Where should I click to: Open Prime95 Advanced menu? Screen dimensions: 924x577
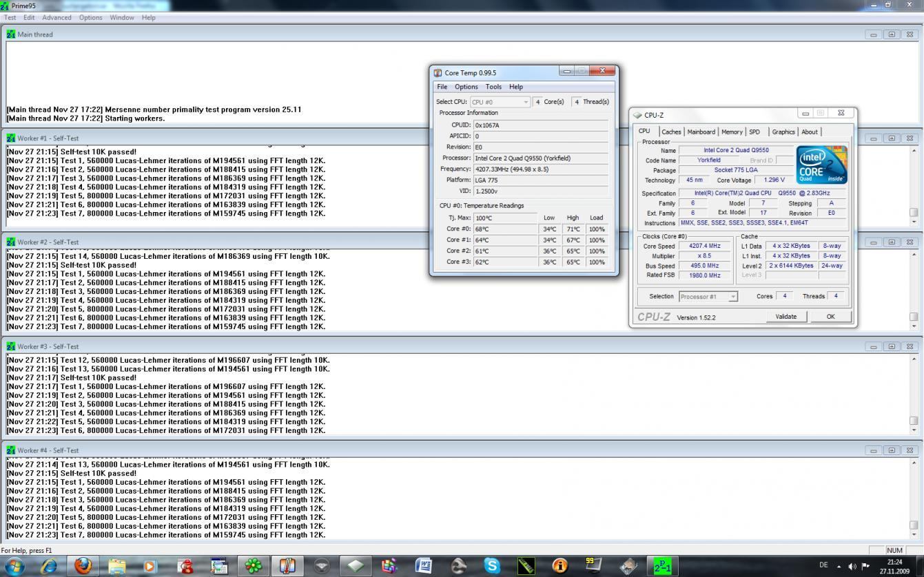(x=57, y=17)
